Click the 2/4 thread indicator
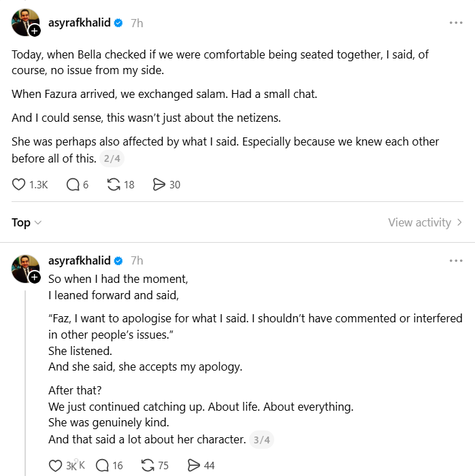This screenshot has width=475, height=476. point(111,159)
